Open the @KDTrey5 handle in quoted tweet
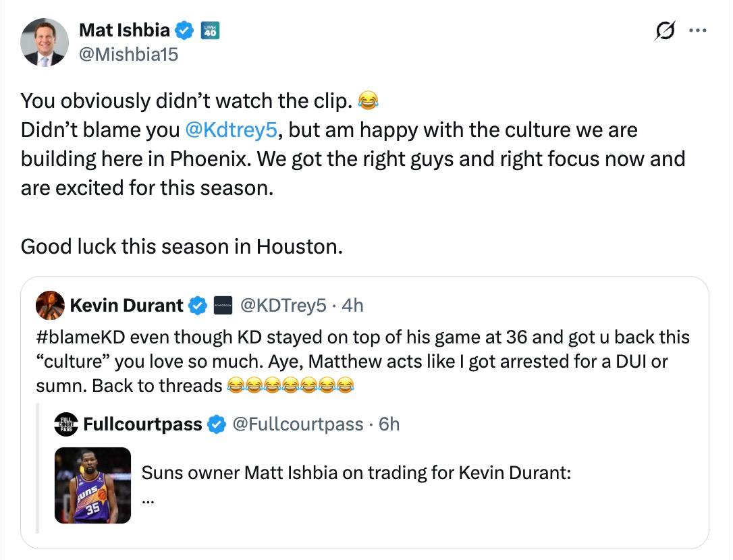This screenshot has height=560, width=733. click(x=283, y=306)
